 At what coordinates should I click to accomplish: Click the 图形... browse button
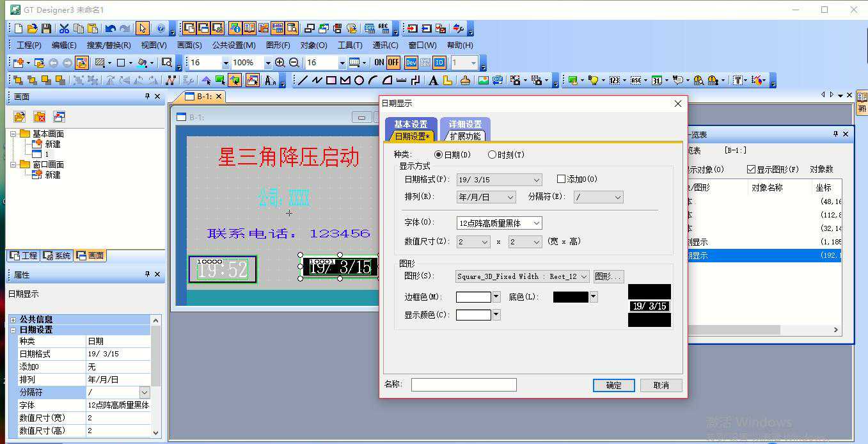point(608,276)
